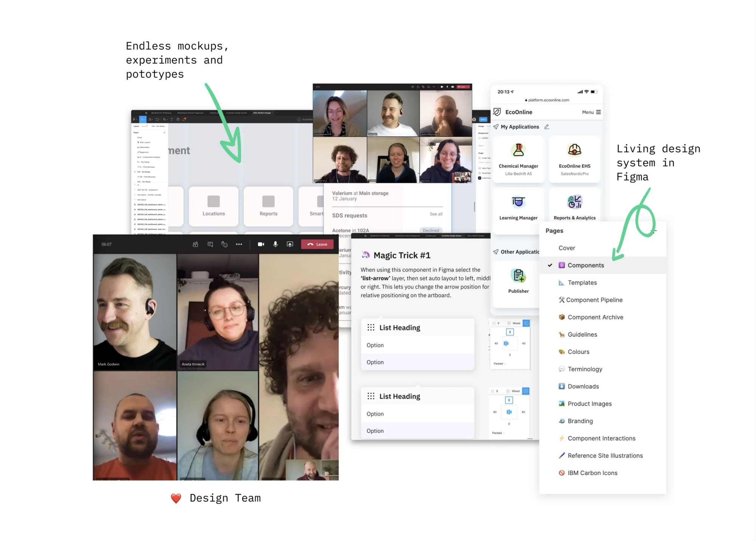The width and height of the screenshot is (756, 541).
Task: Select the Pen tool in Figma toolbar
Action: click(x=165, y=120)
